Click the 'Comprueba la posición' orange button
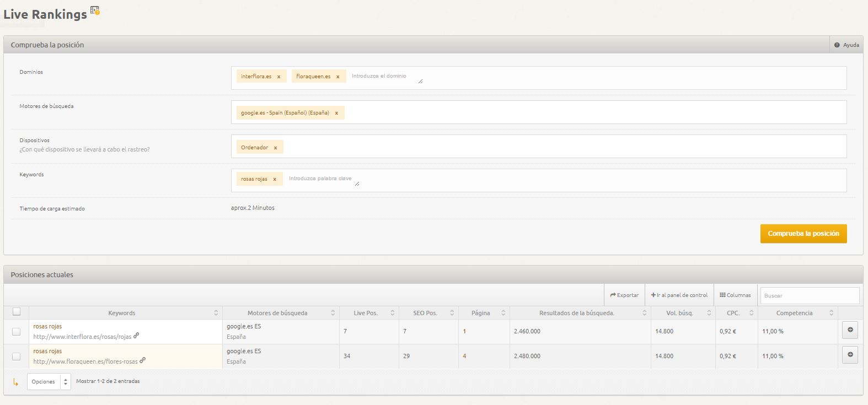The image size is (868, 405). coord(803,234)
